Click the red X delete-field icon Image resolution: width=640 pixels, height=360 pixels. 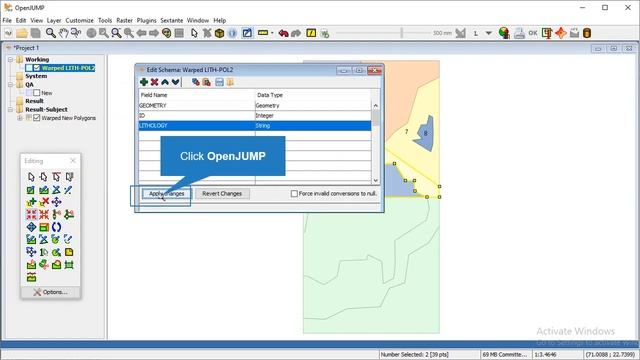pyautogui.click(x=154, y=82)
